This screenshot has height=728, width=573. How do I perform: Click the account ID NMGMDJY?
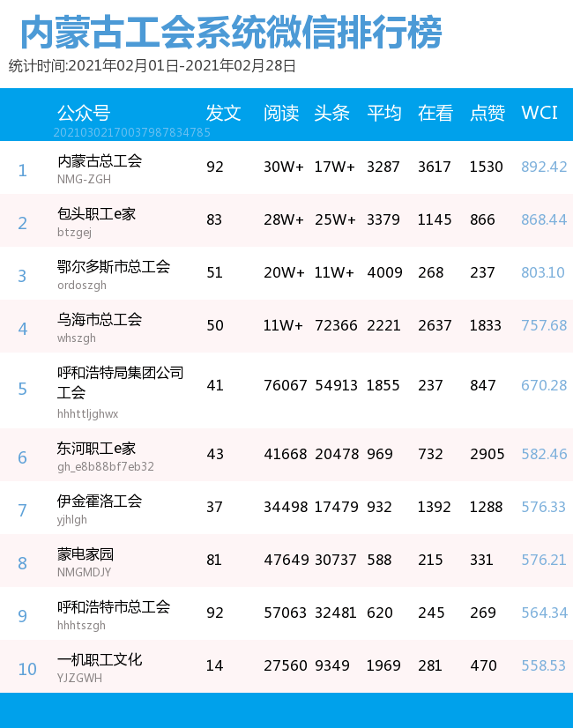[x=84, y=573]
